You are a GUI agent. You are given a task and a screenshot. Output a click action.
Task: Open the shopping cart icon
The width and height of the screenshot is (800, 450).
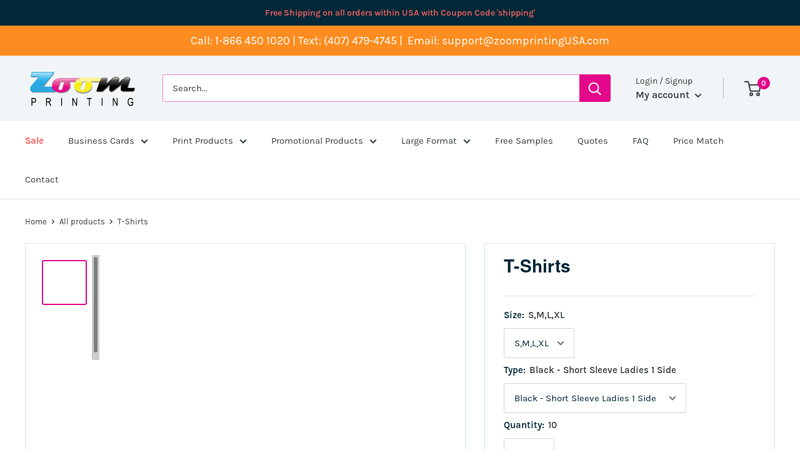753,88
